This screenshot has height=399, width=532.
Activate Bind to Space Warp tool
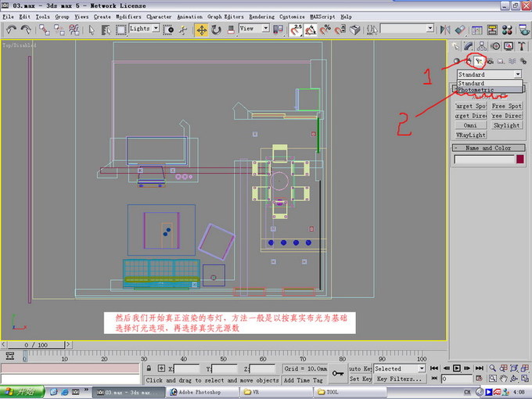pyautogui.click(x=74, y=30)
